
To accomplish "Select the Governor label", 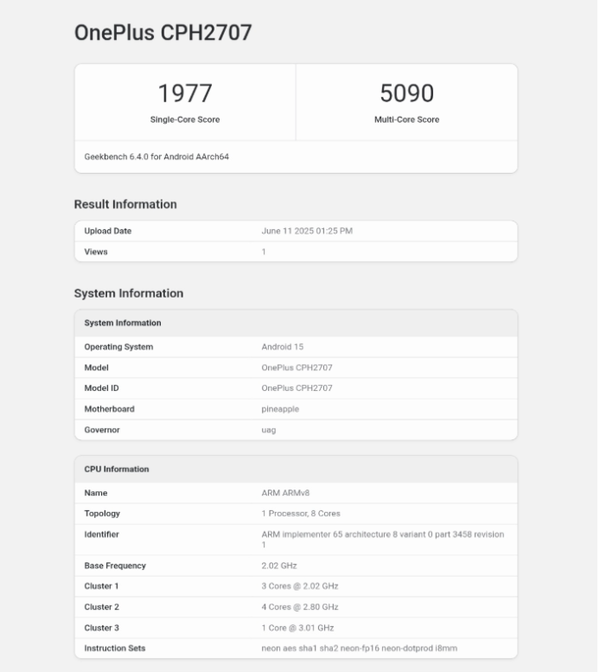I will click(102, 430).
